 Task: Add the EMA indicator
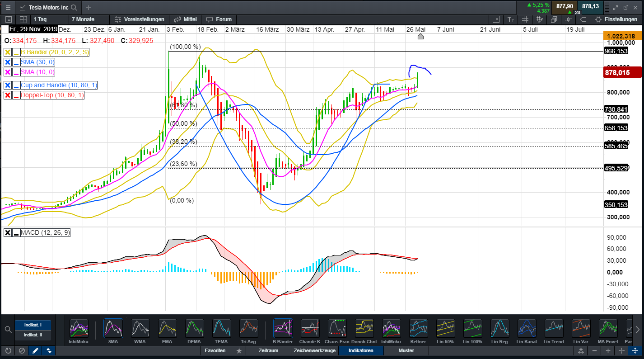click(x=168, y=329)
